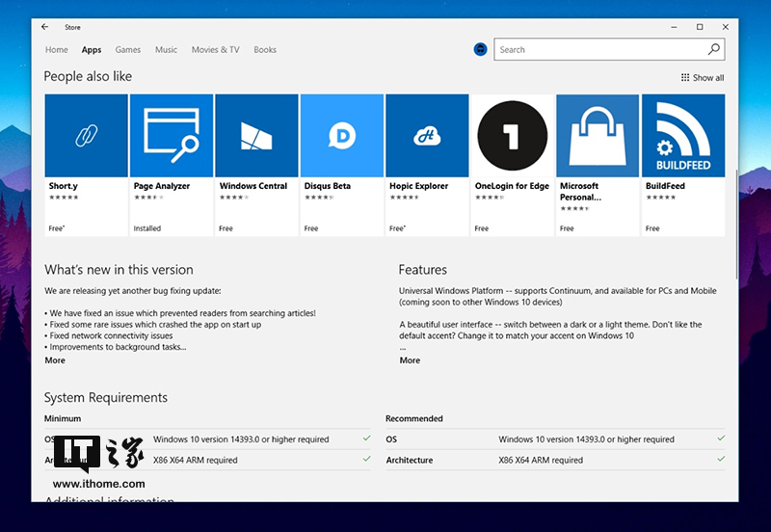Click the Recommended column header

[x=414, y=418]
